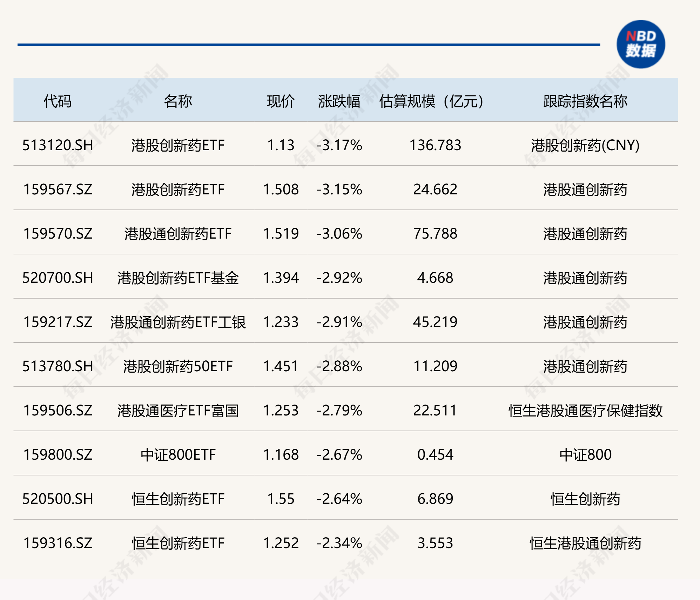
Task: Click 恒生创新药ETF in row 520500.SH
Action: [178, 499]
